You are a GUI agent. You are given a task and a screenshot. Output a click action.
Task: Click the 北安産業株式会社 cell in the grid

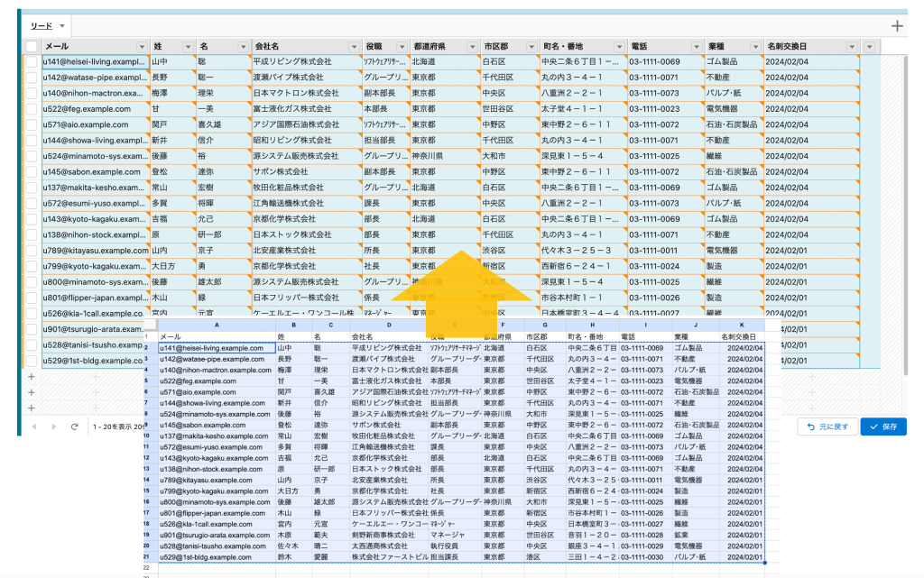point(307,251)
